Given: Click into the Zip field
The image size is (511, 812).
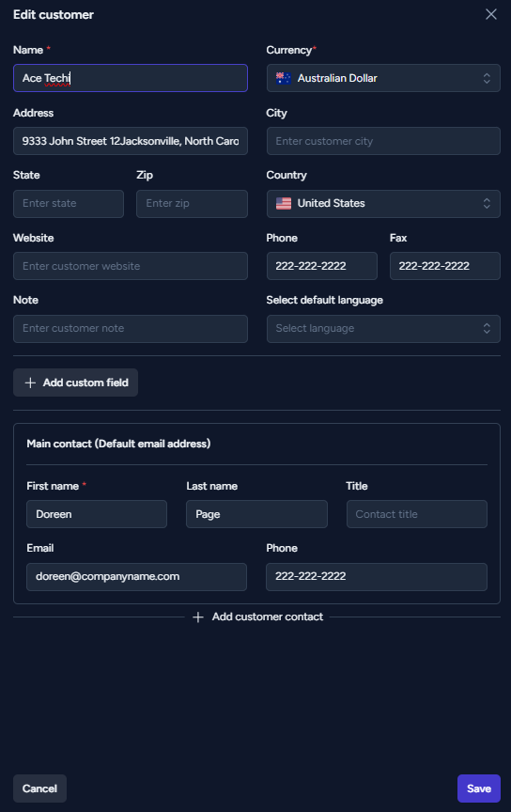Looking at the screenshot, I should [192, 204].
